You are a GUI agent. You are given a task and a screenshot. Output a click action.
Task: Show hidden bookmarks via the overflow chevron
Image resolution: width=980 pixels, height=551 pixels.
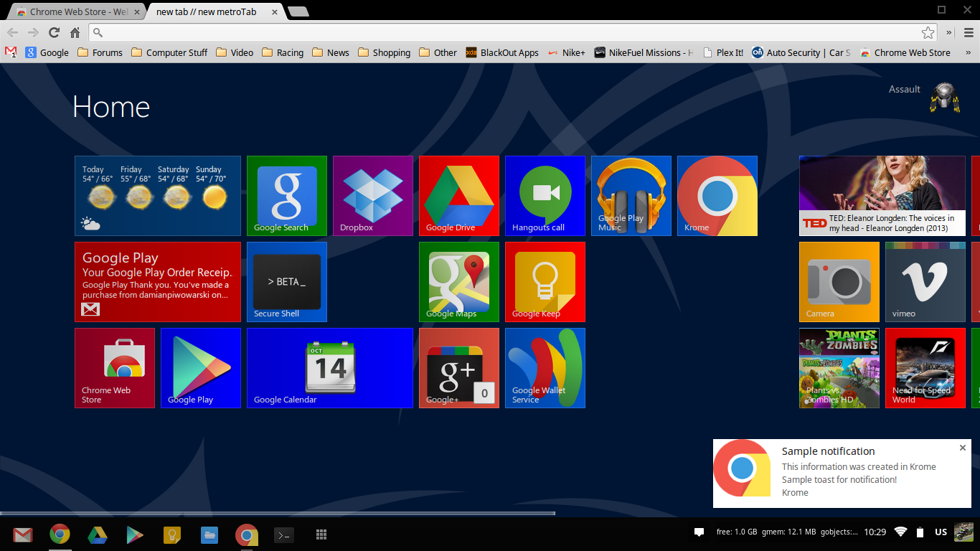point(968,52)
